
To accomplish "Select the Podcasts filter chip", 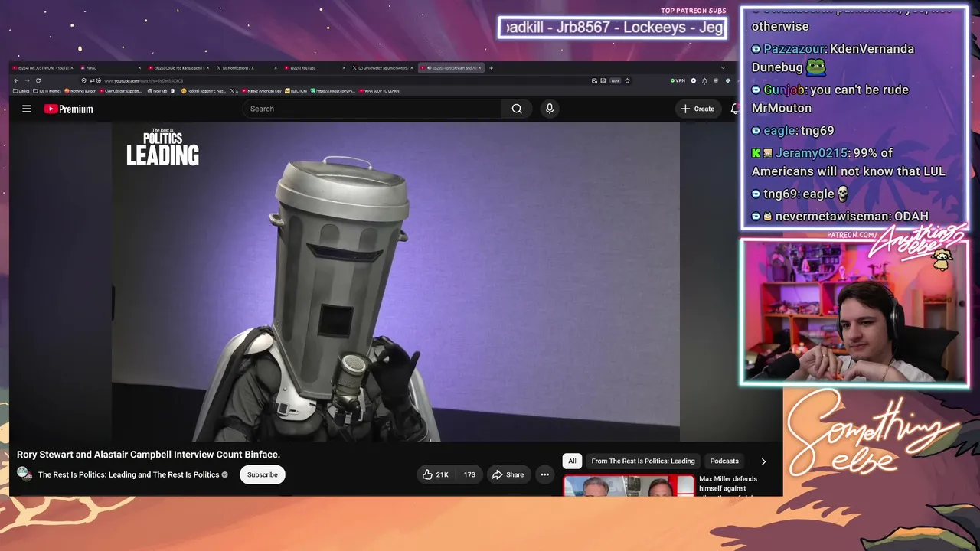I will [x=724, y=461].
